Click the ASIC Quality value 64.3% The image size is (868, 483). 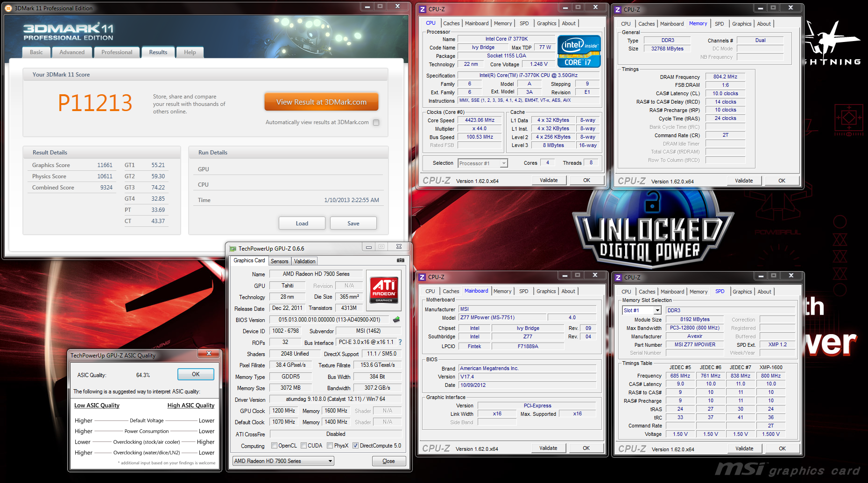(143, 375)
